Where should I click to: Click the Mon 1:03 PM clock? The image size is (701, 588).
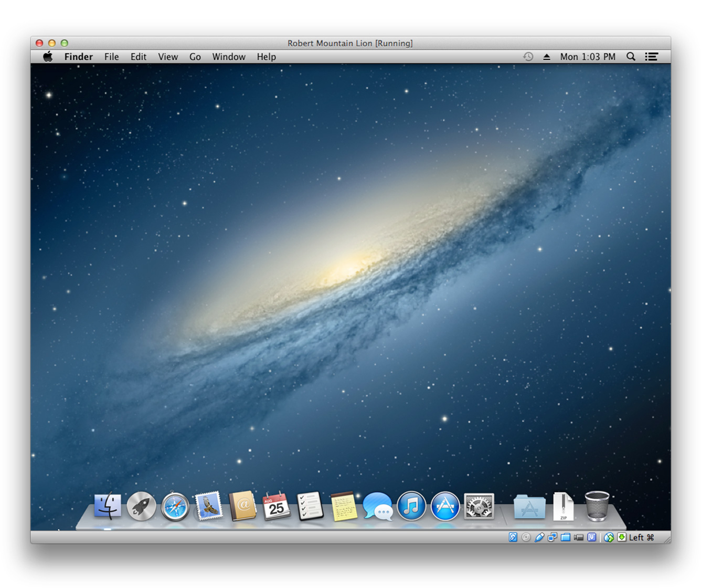587,56
